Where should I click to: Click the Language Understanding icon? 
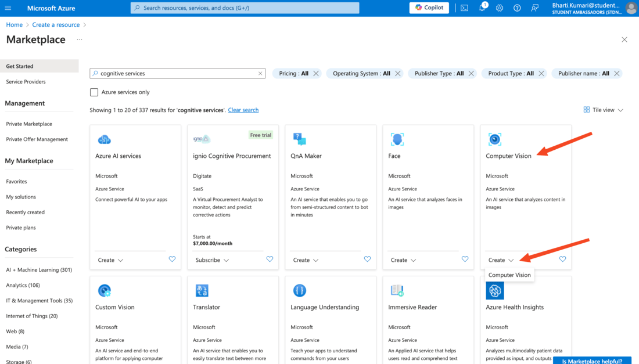point(300,291)
